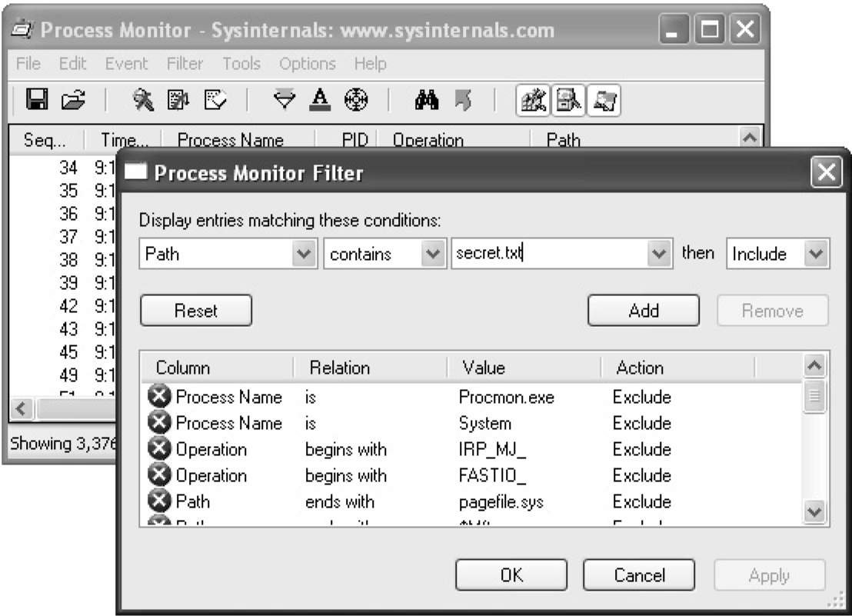The height and width of the screenshot is (616, 852).
Task: Close the Process Monitor Filter dialog
Action: 826,172
